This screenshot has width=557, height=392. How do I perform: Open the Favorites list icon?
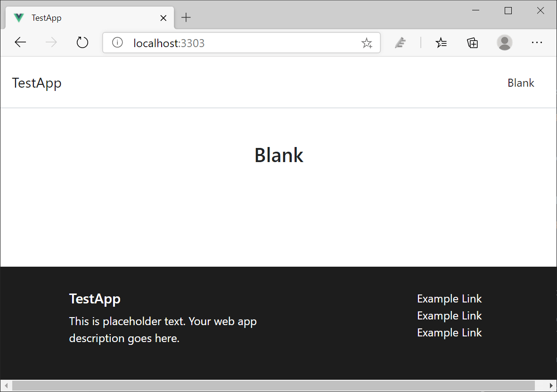pos(441,43)
